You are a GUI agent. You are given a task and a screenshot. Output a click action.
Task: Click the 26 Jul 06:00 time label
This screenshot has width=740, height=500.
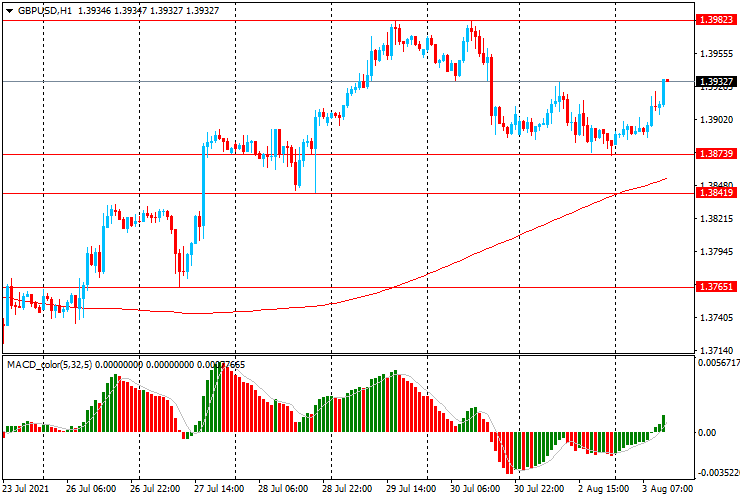click(91, 488)
